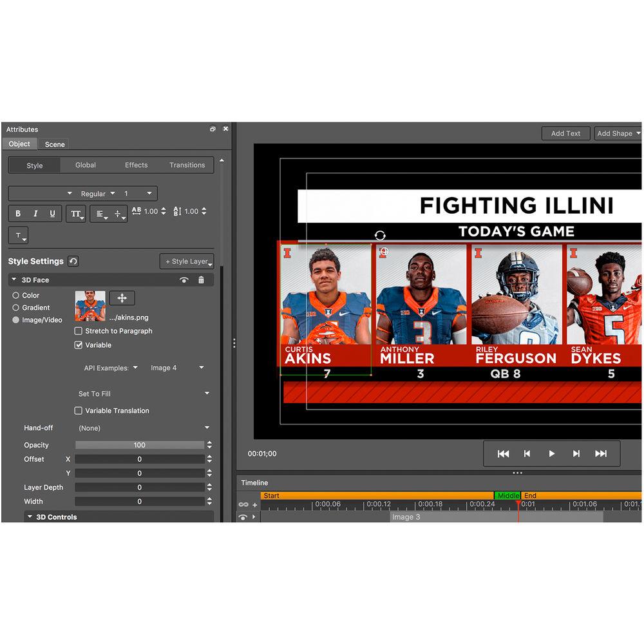Enable the Stretch to Paragraph checkbox
The image size is (644, 644).
[x=78, y=331]
